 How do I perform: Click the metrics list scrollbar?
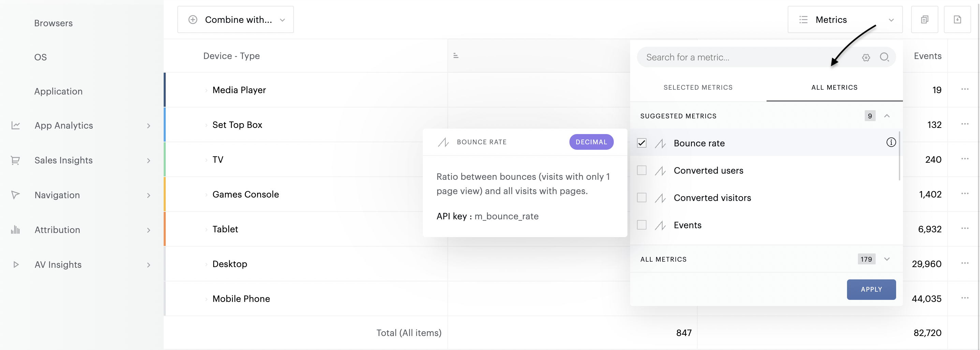coord(899,156)
